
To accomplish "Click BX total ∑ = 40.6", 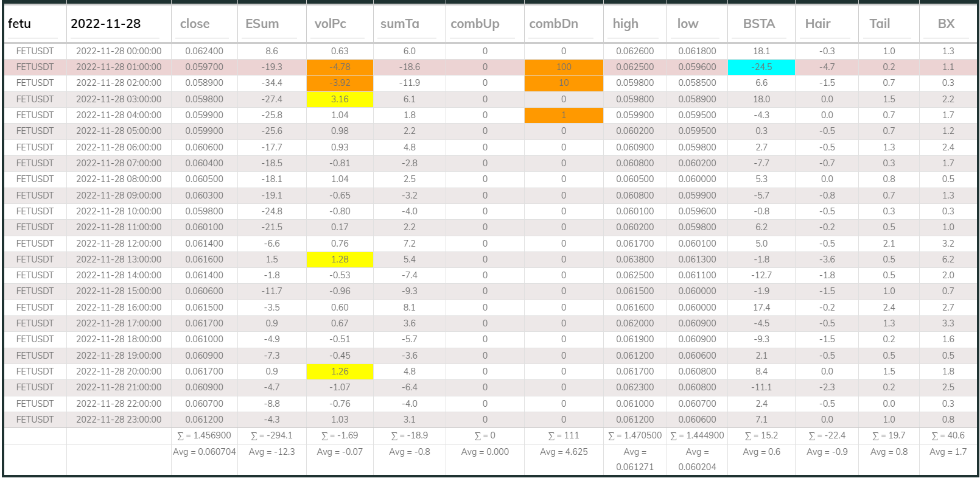I will [948, 435].
